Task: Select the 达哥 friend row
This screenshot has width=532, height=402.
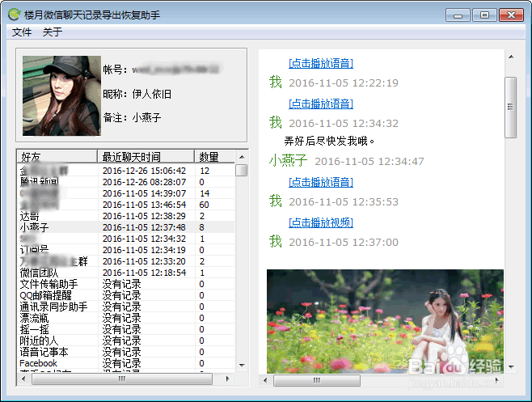Action: click(x=125, y=216)
